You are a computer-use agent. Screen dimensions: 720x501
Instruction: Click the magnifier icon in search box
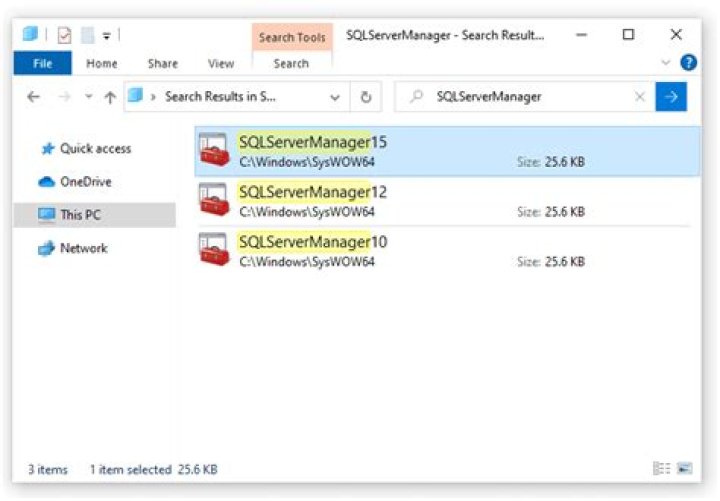416,96
